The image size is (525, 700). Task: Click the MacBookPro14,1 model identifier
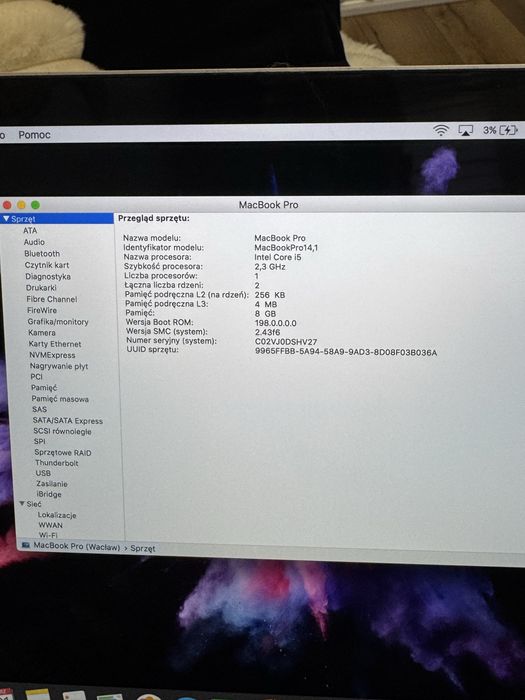[286, 247]
